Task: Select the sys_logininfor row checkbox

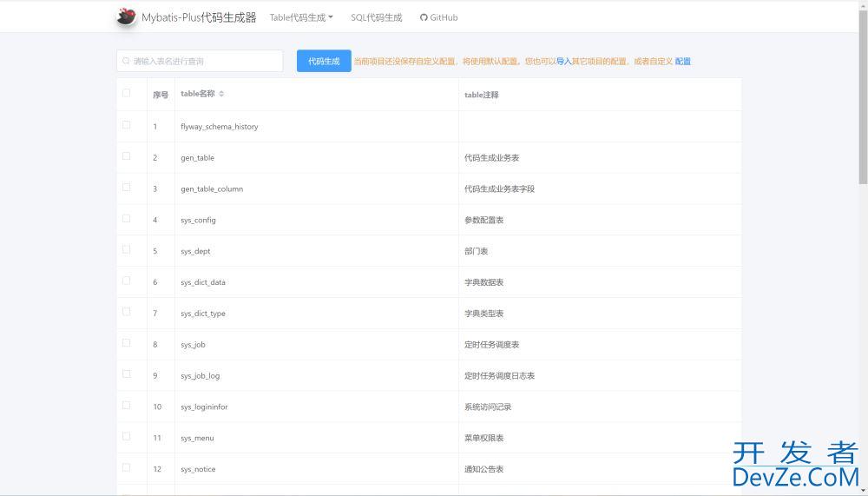Action: (x=126, y=406)
